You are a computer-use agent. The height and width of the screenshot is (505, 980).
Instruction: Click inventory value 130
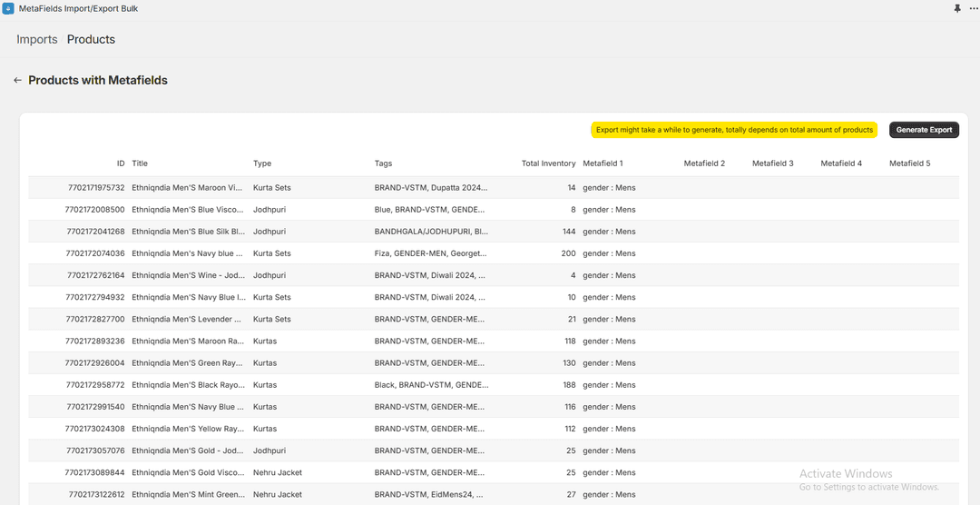pos(569,363)
